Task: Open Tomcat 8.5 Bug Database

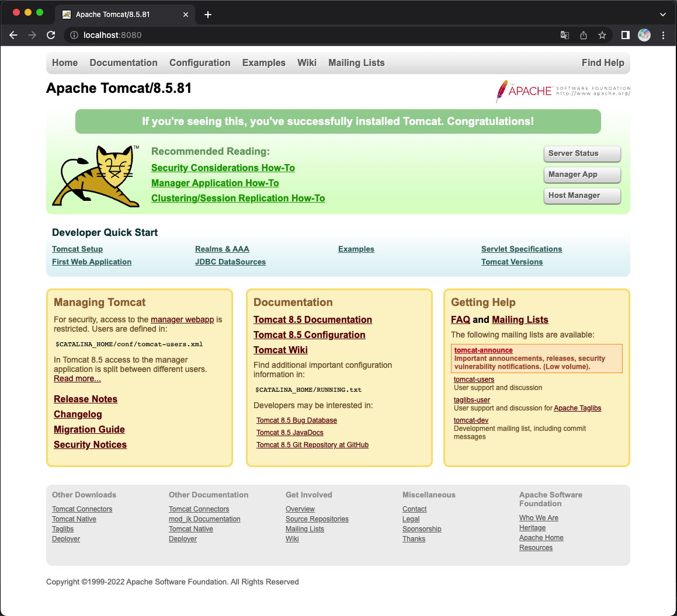Action: coord(297,420)
